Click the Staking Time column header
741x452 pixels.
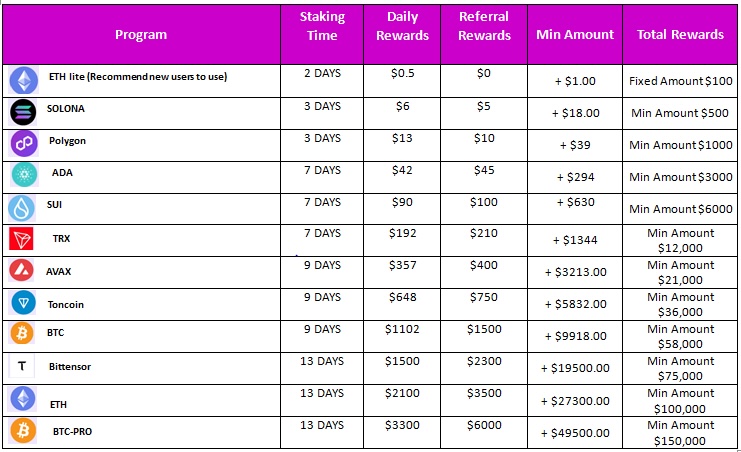322,27
